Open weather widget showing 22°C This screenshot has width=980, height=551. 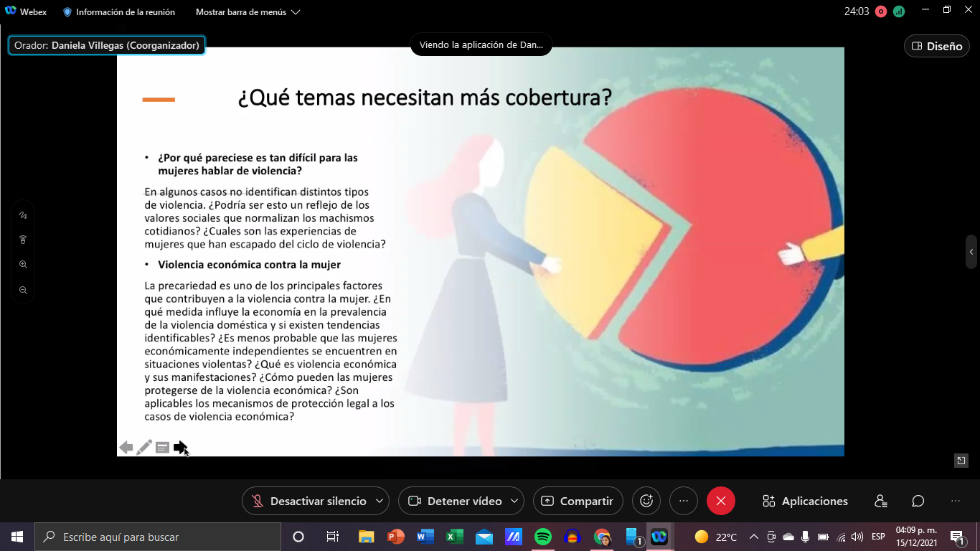(716, 537)
